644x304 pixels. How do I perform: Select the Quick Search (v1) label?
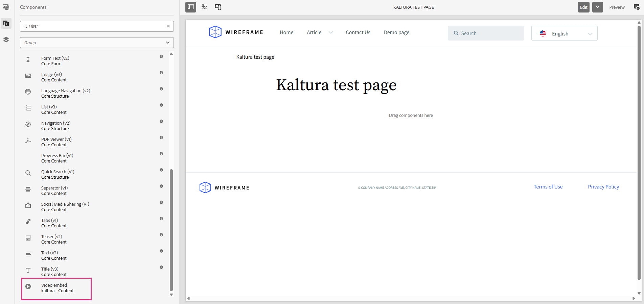point(58,172)
